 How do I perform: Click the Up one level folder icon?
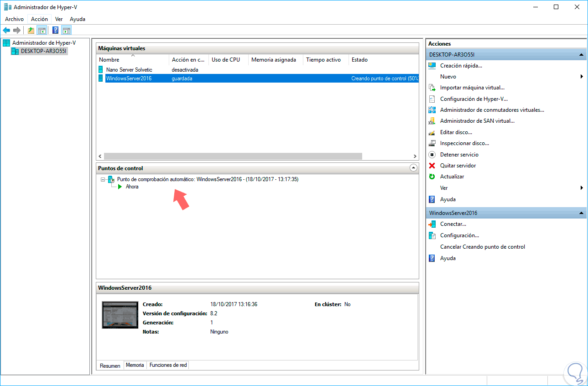pos(31,30)
